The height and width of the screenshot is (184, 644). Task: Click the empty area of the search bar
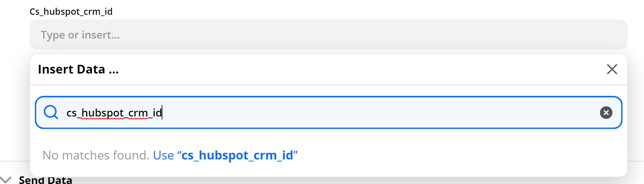(379, 112)
